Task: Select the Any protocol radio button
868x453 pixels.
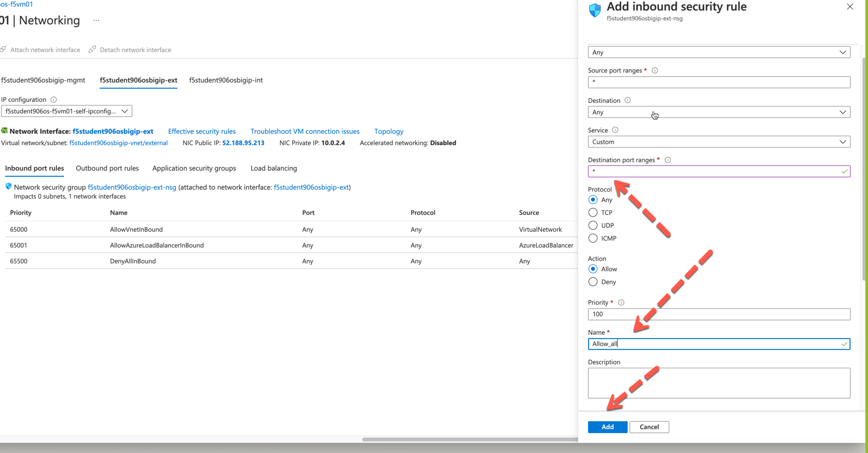Action: point(593,200)
